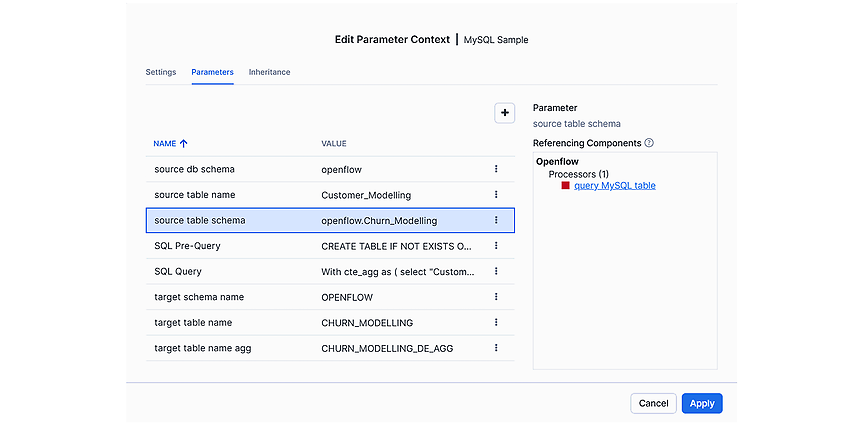
Task: Add a new parameter with plus button
Action: pos(505,113)
